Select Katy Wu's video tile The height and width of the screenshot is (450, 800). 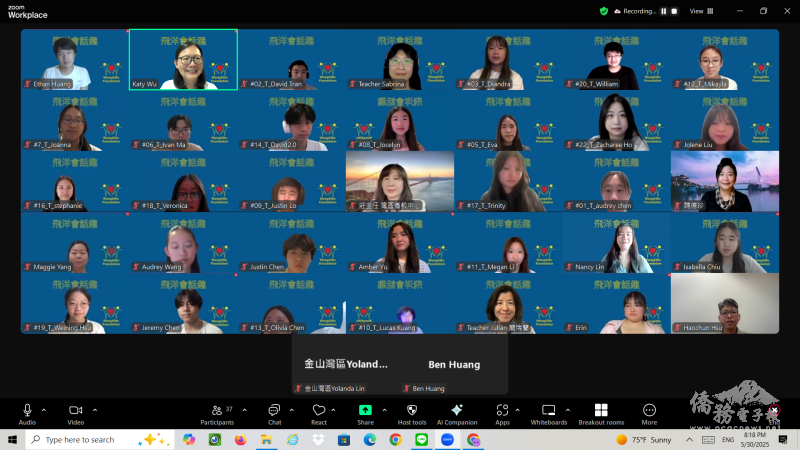tap(183, 59)
